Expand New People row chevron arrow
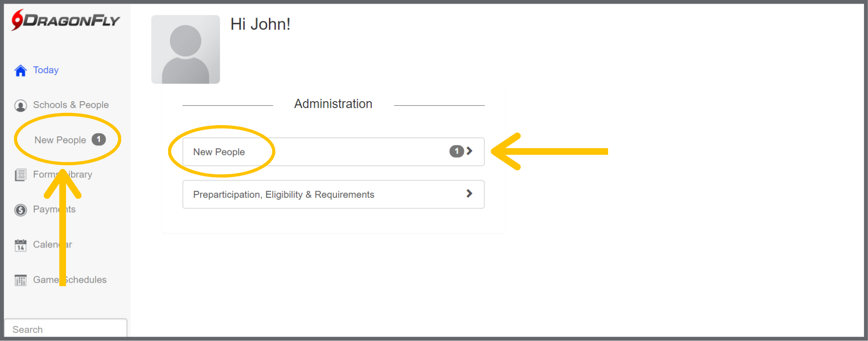This screenshot has width=868, height=341. click(x=470, y=151)
